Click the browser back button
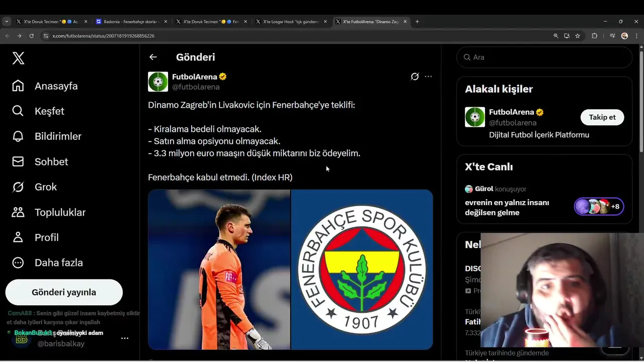Screen dimensions: 644x362 coord(7,36)
